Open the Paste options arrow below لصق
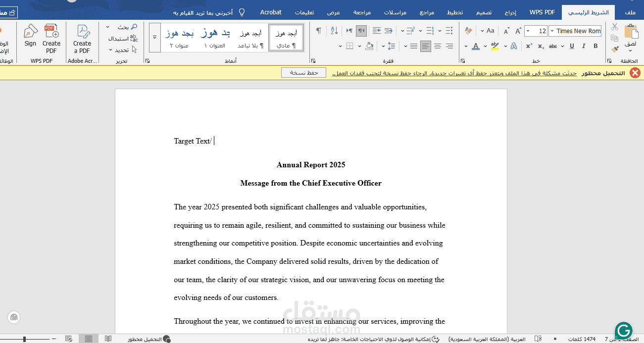The height and width of the screenshot is (343, 644). (631, 50)
